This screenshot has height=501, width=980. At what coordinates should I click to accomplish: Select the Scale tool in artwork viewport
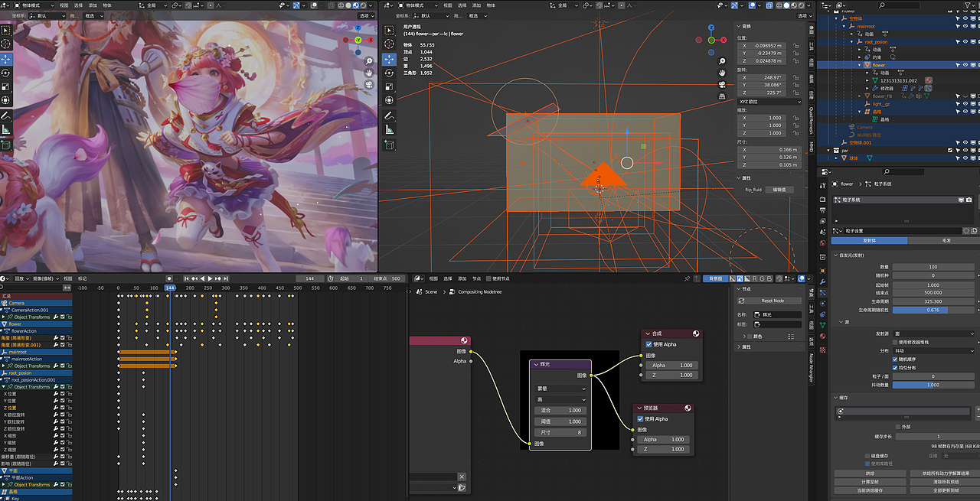coord(6,86)
